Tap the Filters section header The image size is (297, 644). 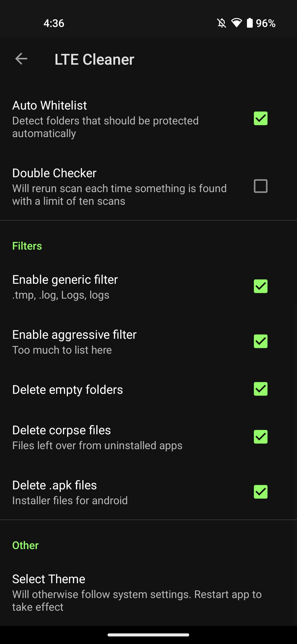pyautogui.click(x=27, y=246)
